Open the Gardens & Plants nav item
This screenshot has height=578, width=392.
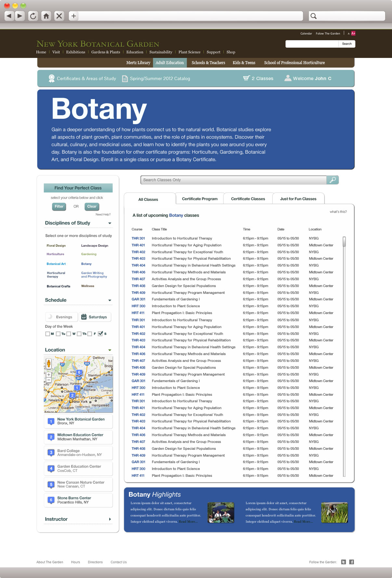pyautogui.click(x=106, y=52)
